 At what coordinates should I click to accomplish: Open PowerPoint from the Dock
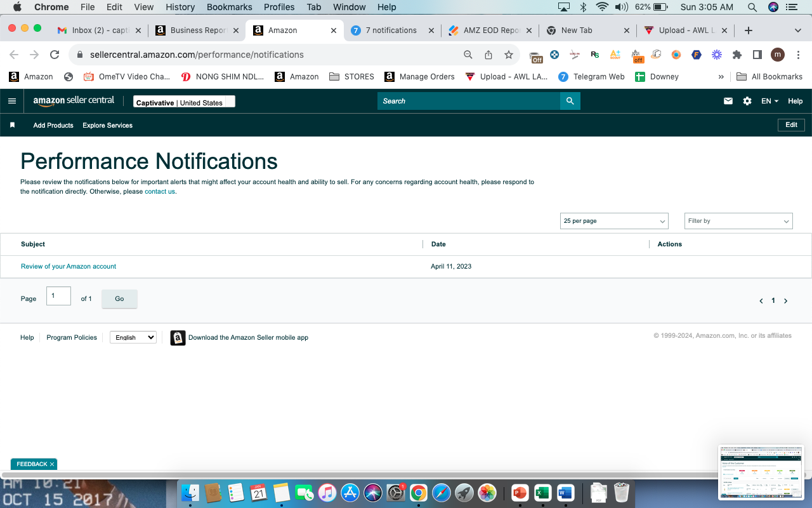pos(520,492)
